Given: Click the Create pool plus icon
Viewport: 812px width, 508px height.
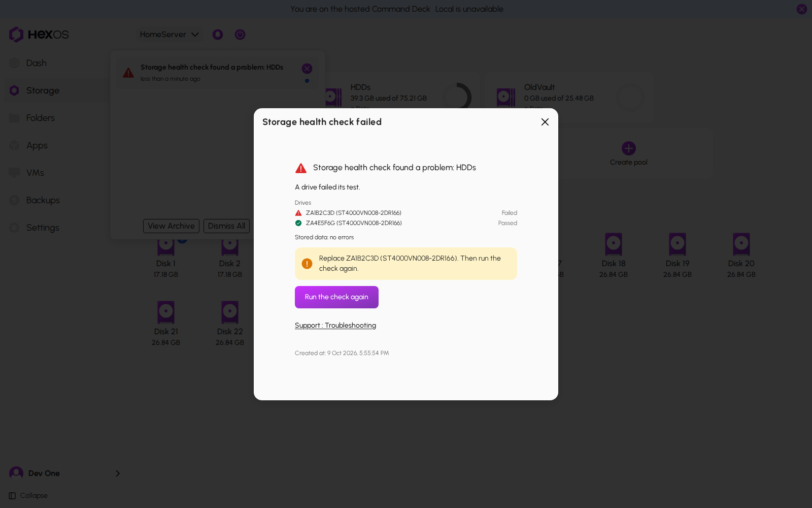Looking at the screenshot, I should coord(629,148).
